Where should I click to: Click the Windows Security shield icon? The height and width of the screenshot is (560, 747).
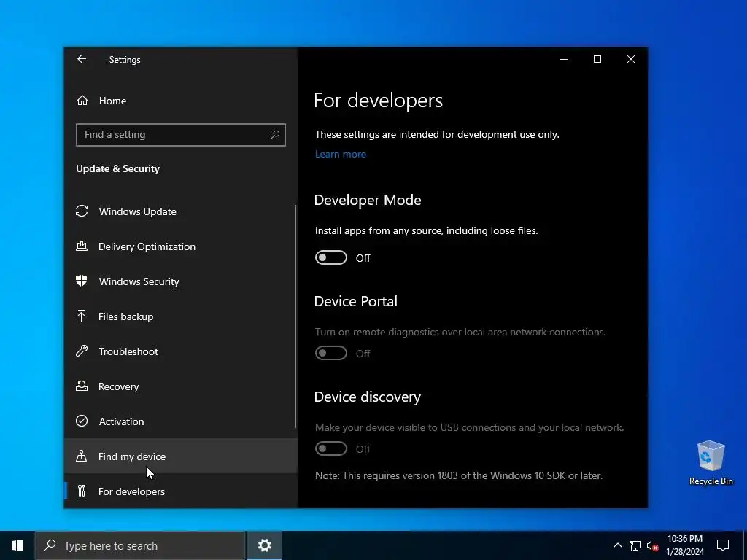[82, 281]
